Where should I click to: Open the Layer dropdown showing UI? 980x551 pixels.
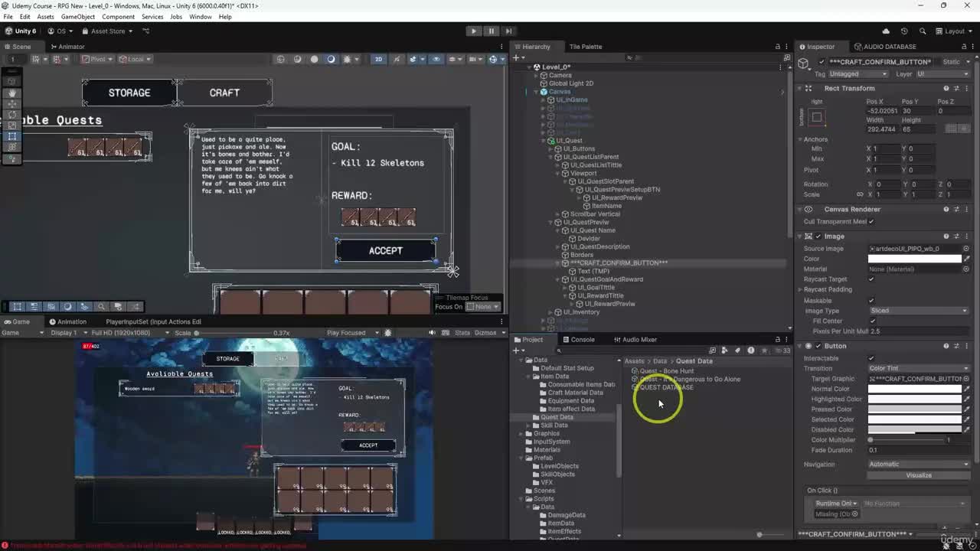tap(942, 74)
